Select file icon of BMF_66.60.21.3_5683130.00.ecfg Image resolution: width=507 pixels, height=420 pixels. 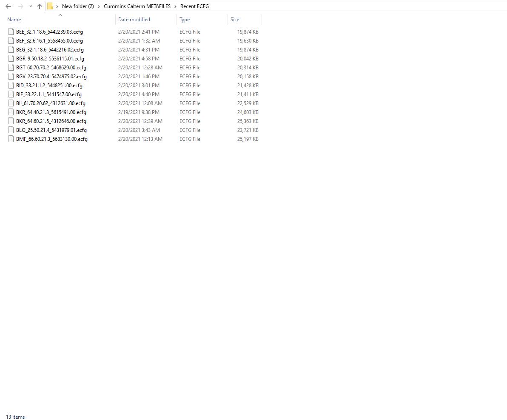point(11,139)
